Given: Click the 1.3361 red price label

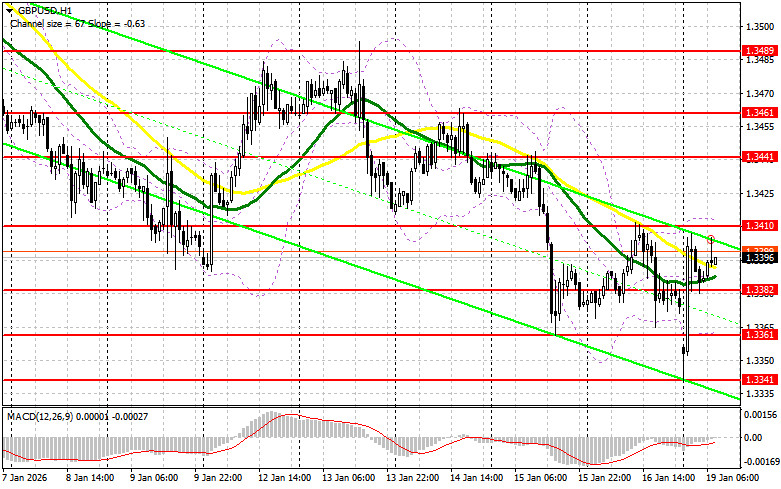Looking at the screenshot, I should (760, 335).
